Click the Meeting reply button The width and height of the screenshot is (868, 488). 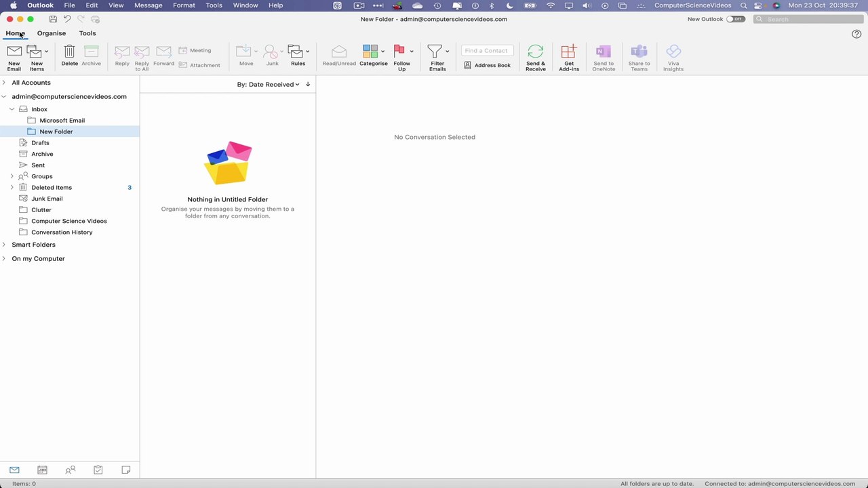click(195, 50)
